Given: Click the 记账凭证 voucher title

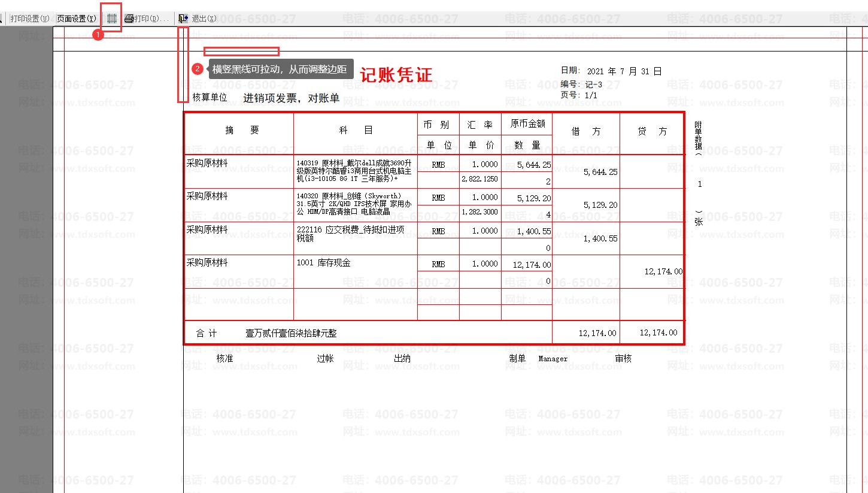Looking at the screenshot, I should 396,74.
